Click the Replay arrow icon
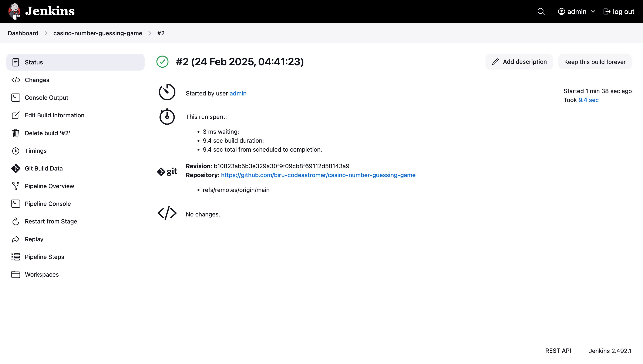 click(16, 239)
